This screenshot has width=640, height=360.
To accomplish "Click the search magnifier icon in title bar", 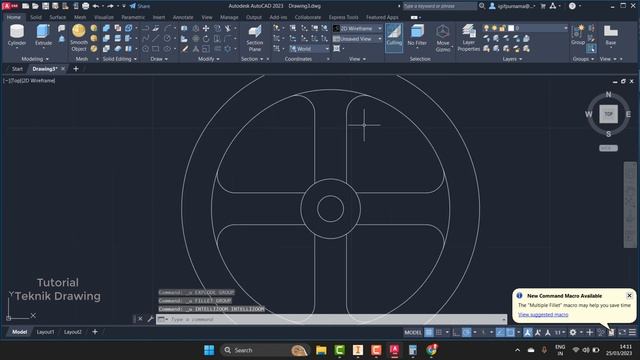I will tap(482, 6).
